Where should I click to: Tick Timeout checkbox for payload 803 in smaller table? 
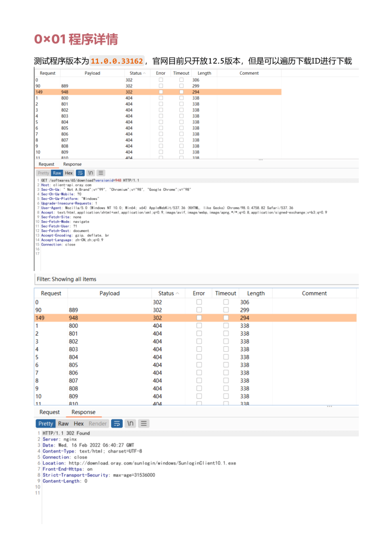(181, 116)
